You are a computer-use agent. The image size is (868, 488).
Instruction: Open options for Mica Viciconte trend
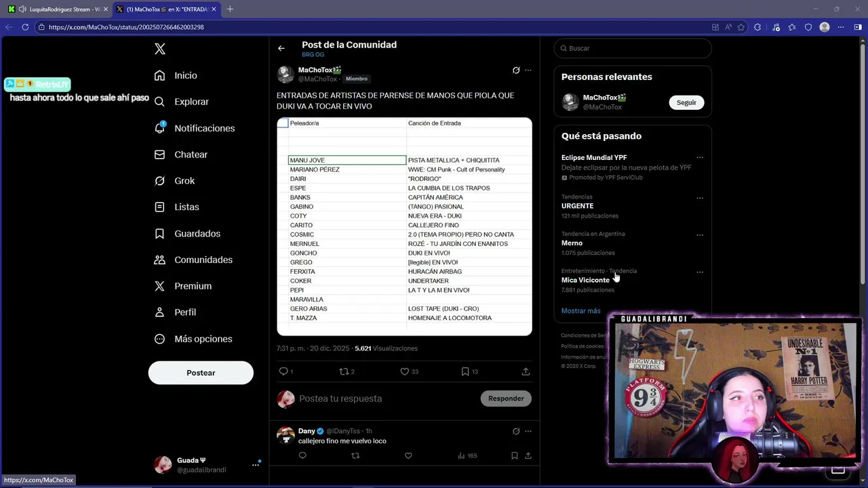(x=700, y=272)
